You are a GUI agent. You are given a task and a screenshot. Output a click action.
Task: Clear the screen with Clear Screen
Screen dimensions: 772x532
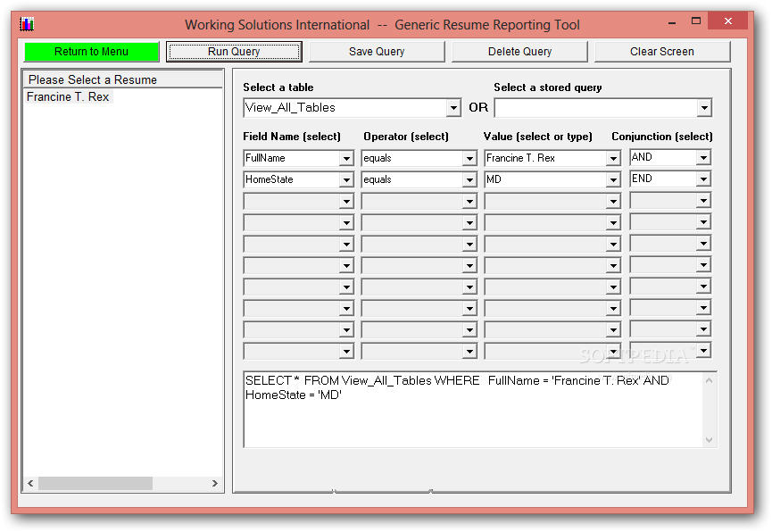662,52
